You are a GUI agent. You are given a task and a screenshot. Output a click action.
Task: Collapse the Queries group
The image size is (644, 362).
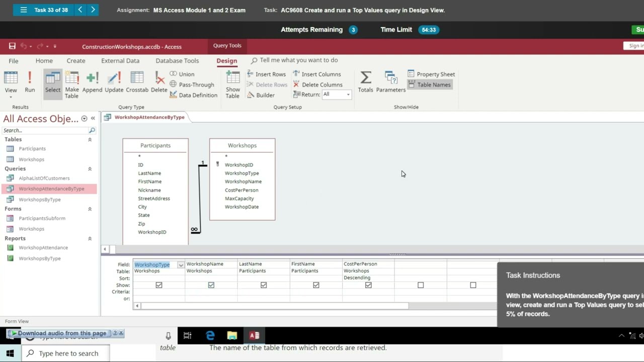pyautogui.click(x=90, y=169)
